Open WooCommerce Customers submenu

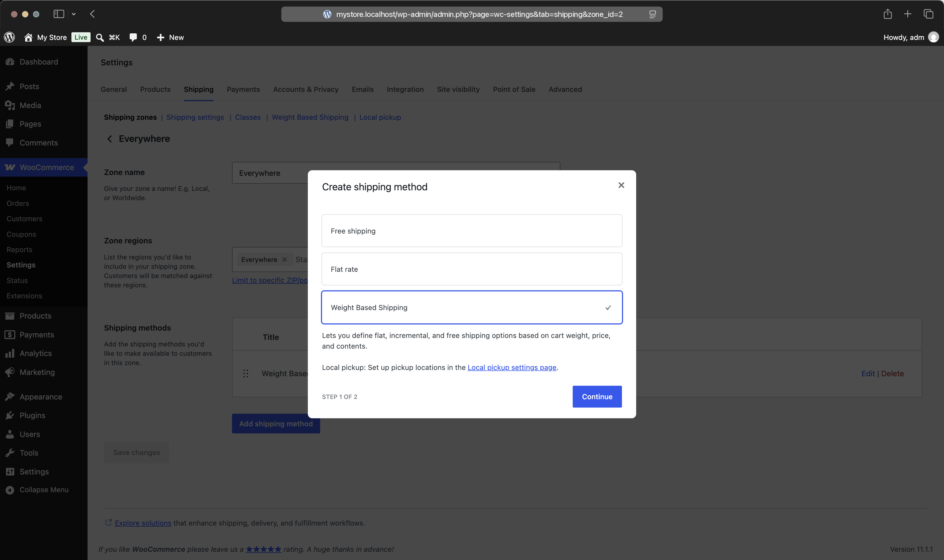pyautogui.click(x=25, y=219)
